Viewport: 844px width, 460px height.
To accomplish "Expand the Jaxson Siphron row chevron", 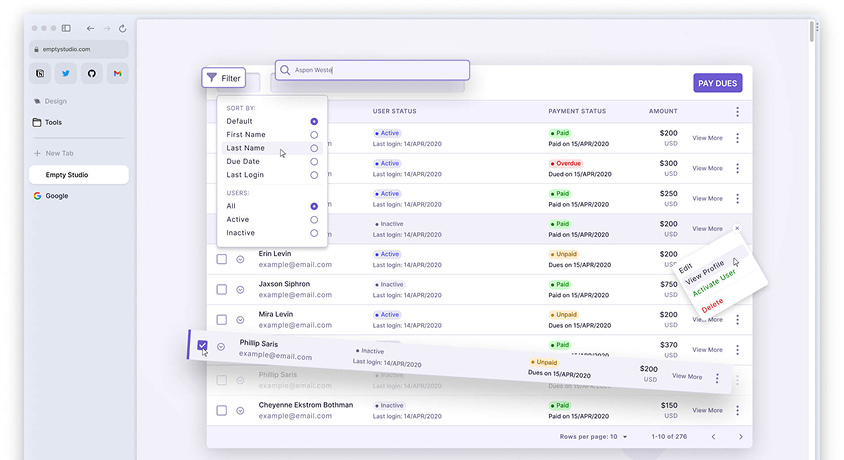I will 240,289.
